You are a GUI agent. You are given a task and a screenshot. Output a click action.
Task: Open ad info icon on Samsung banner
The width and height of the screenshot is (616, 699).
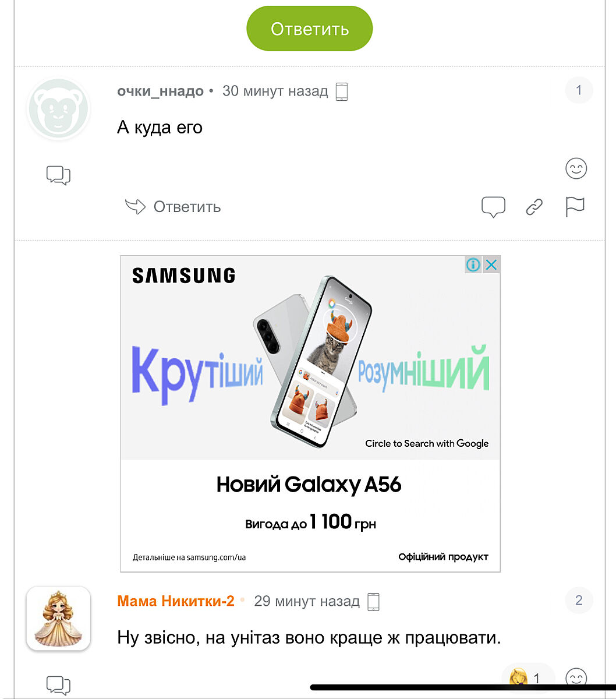point(473,265)
